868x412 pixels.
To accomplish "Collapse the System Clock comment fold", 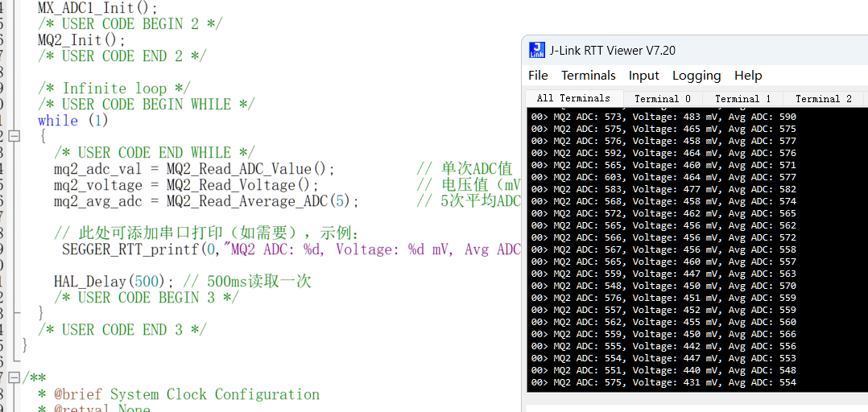I will click(13, 378).
